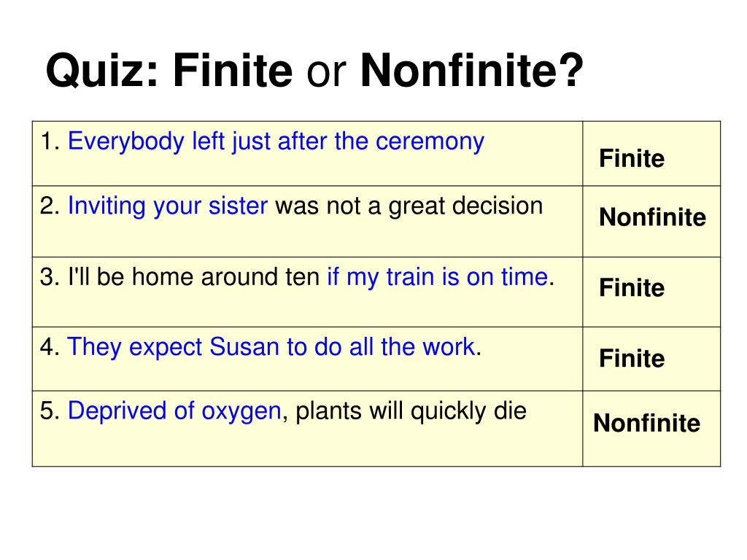Click the blue phrase 'Inviting your sister'
This screenshot has height=560, width=747.
click(x=168, y=206)
